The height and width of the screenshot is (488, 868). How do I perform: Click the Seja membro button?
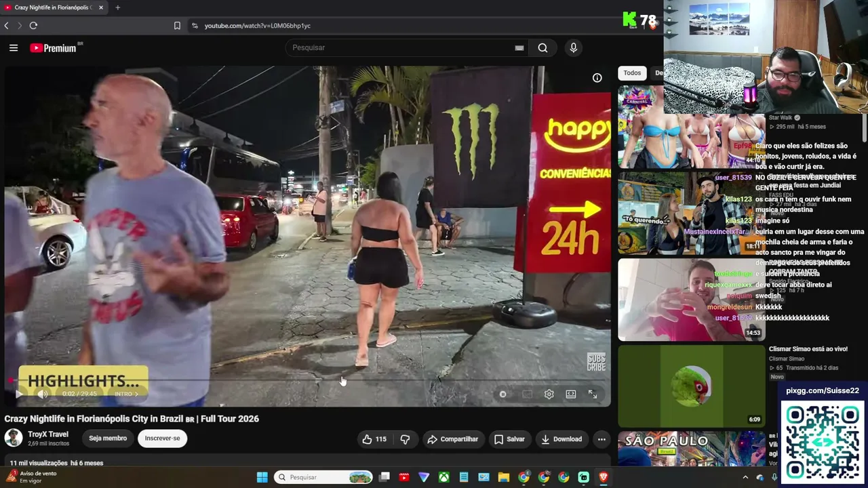pos(108,439)
